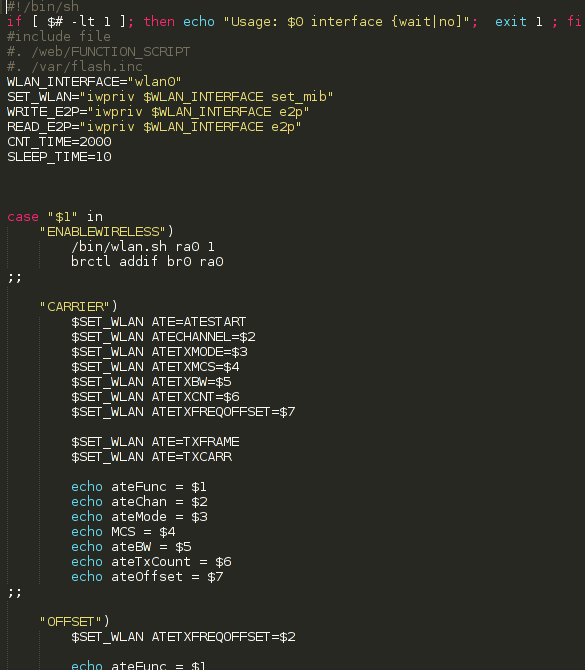Click the shebang line #!/bin/sh

(x=43, y=6)
